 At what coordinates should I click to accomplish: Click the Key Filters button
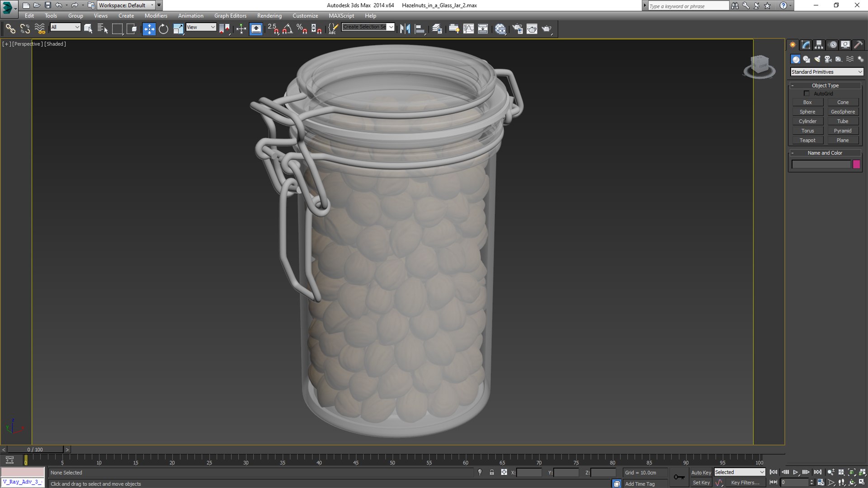click(745, 483)
